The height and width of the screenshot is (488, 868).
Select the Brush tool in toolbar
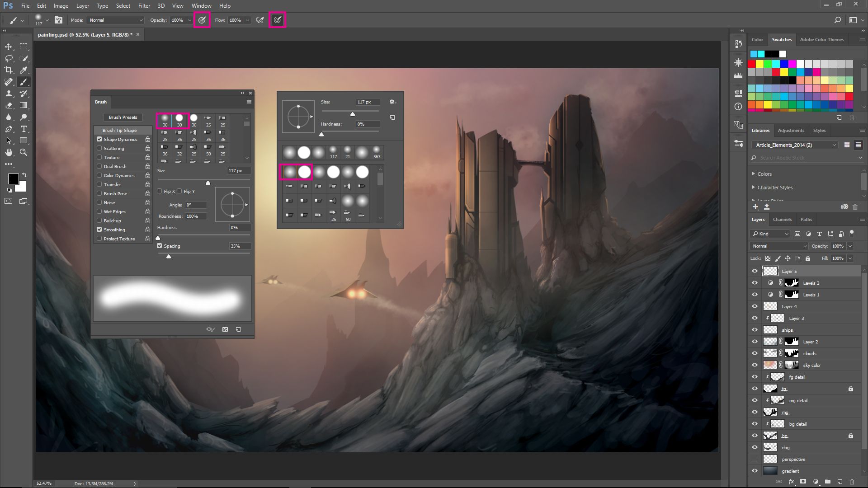[x=24, y=82]
